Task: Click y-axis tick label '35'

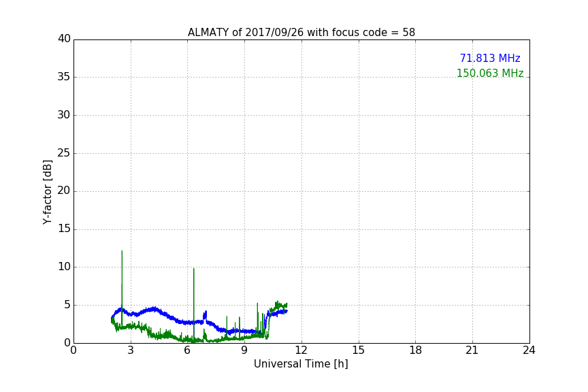Action: click(64, 77)
